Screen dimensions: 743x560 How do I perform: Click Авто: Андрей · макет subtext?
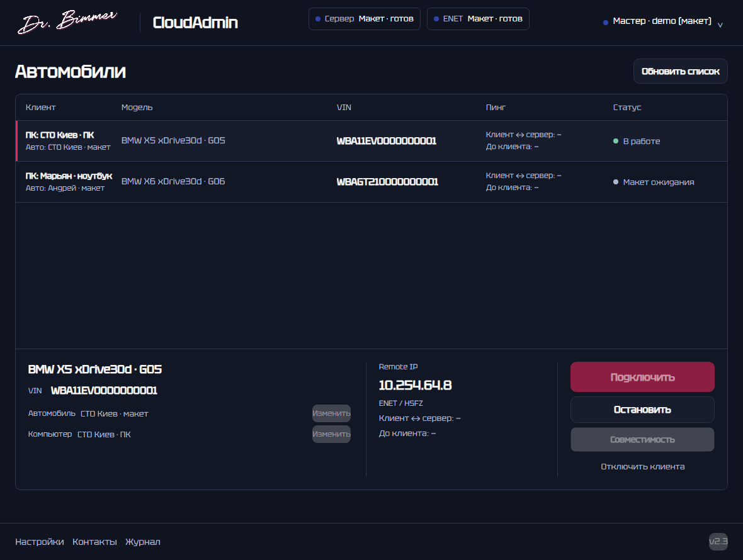pos(65,188)
